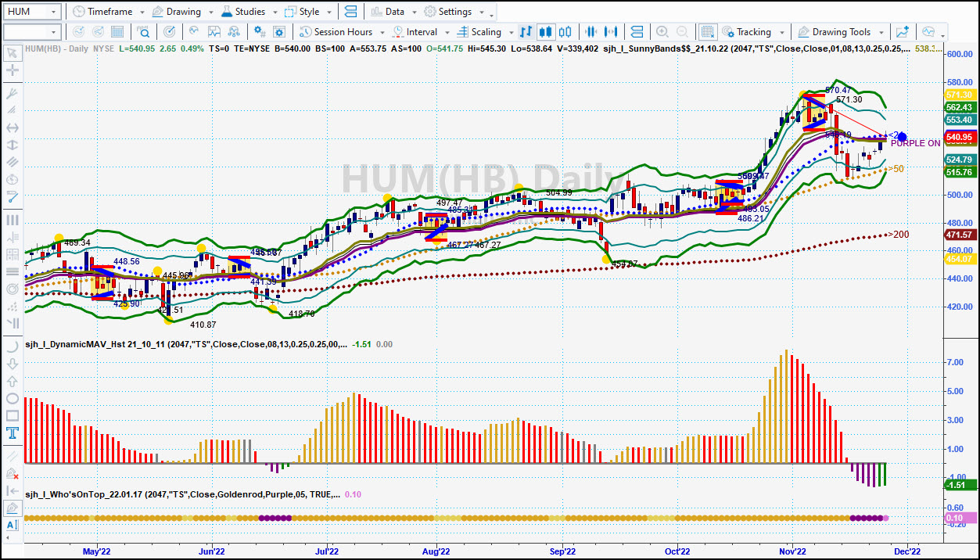980x560 pixels.
Task: Click the Aug'22 date axis label
Action: point(436,551)
